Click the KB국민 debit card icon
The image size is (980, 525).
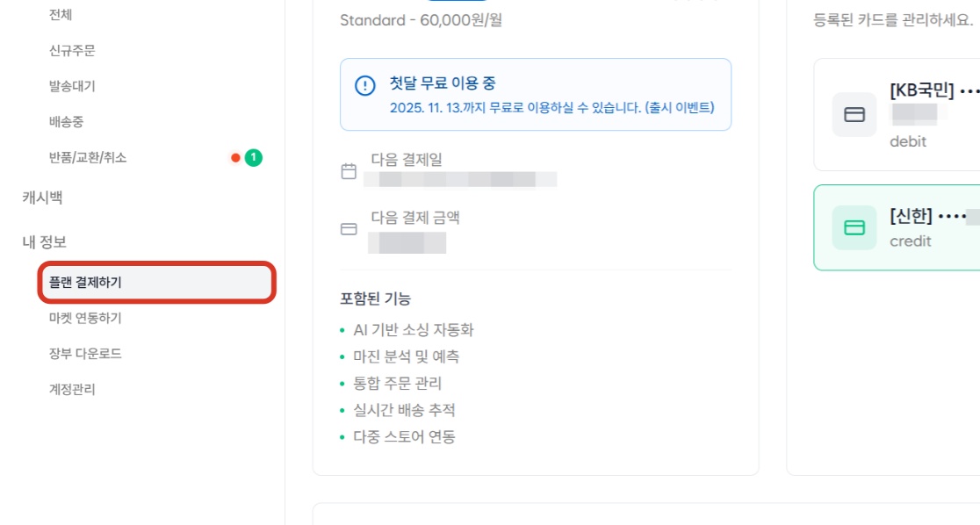(854, 114)
